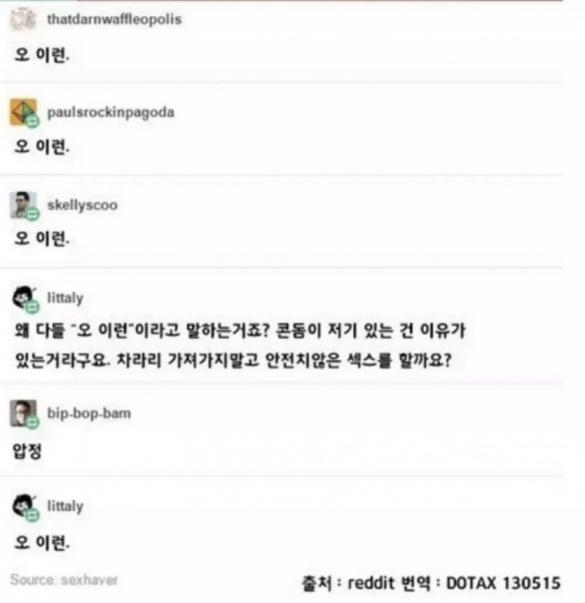Viewport: 585px width, 603px height.
Task: Open skellyscoo username link
Action: pos(82,205)
